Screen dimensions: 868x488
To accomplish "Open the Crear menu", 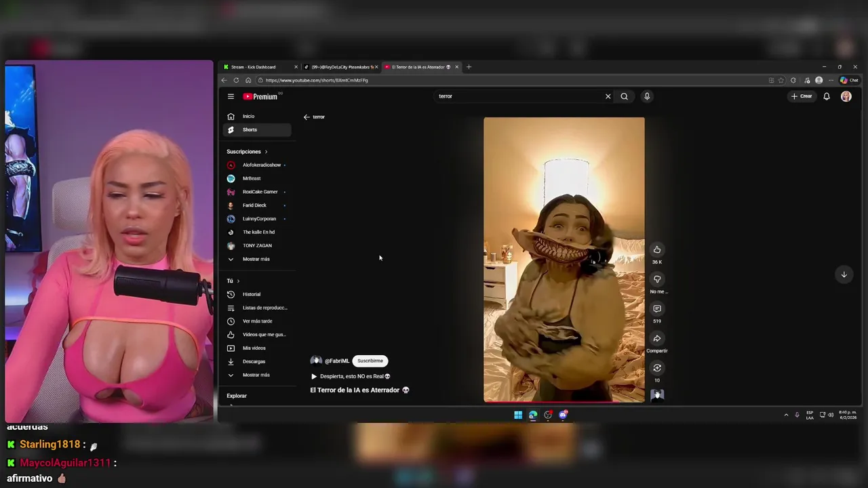I will (x=801, y=96).
